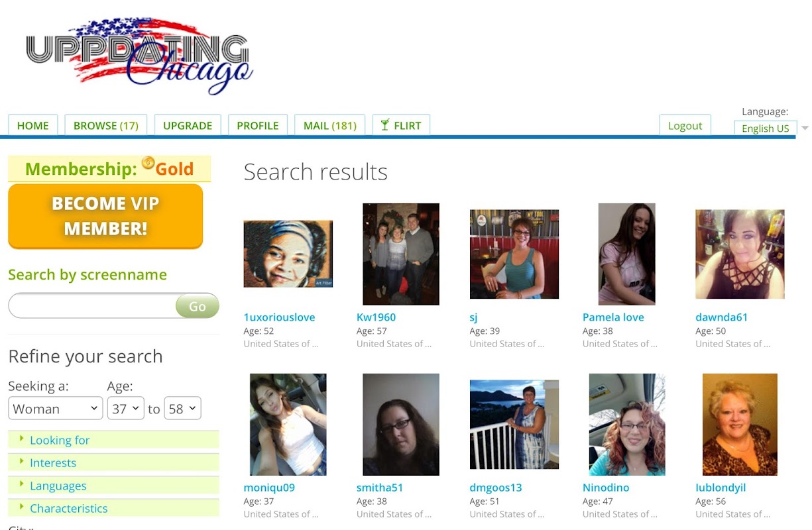Expand the Interests filter section

tap(113, 462)
